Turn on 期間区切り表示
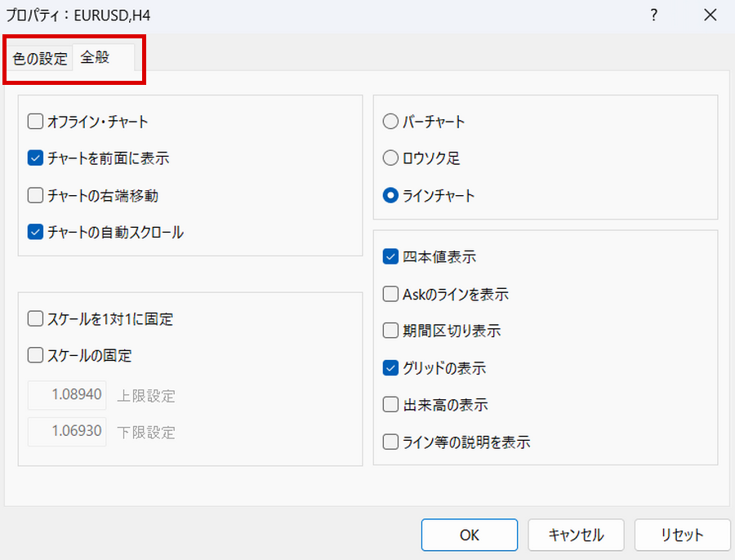Image resolution: width=735 pixels, height=560 pixels. [x=390, y=331]
